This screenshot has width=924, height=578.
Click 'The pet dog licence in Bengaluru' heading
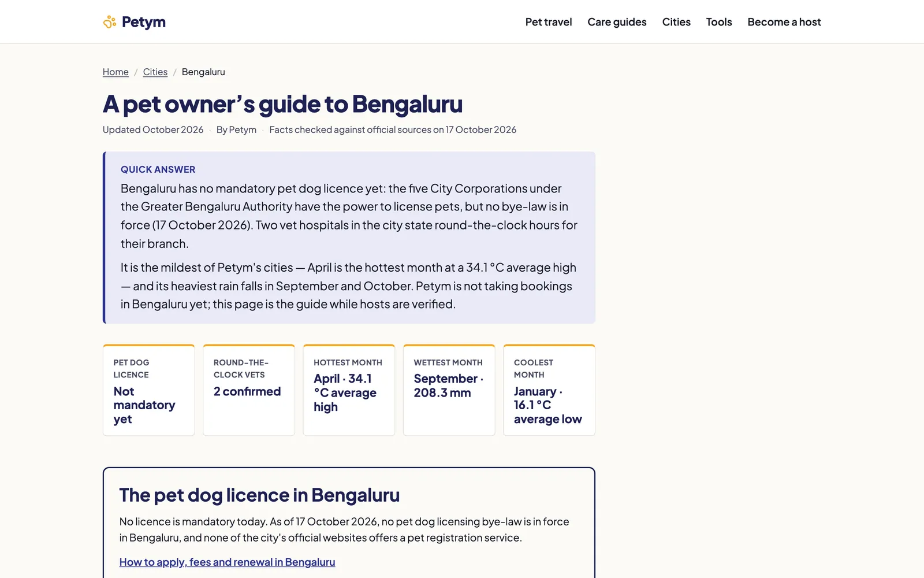click(259, 495)
